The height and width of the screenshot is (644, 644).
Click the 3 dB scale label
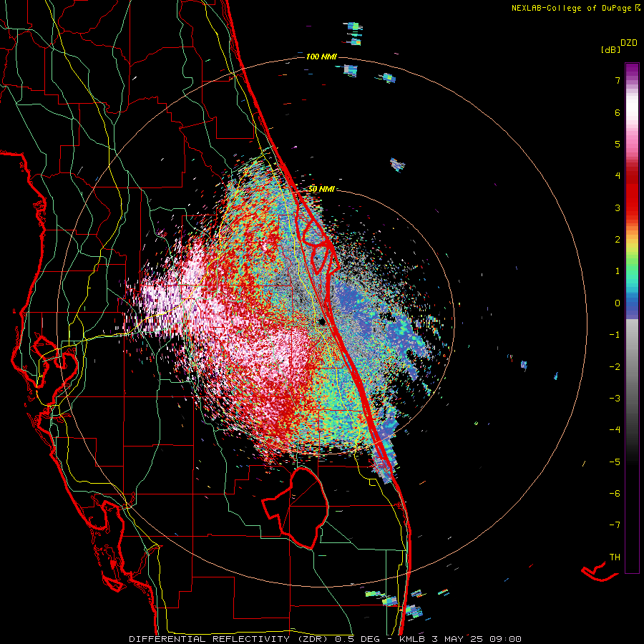pos(618,208)
